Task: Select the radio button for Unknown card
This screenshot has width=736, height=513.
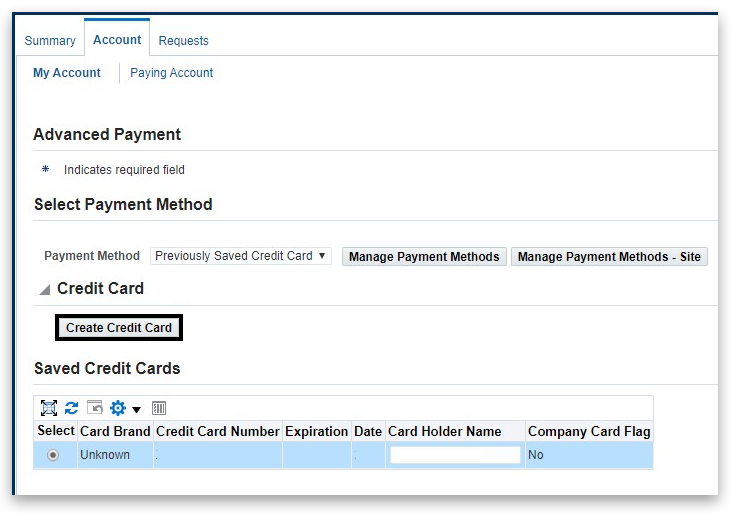Action: [53, 455]
